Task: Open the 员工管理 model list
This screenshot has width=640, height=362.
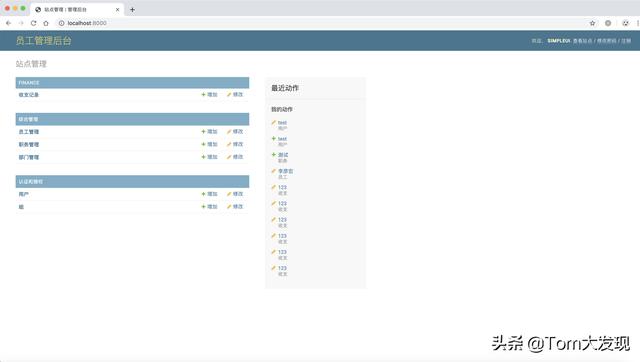Action: 29,132
